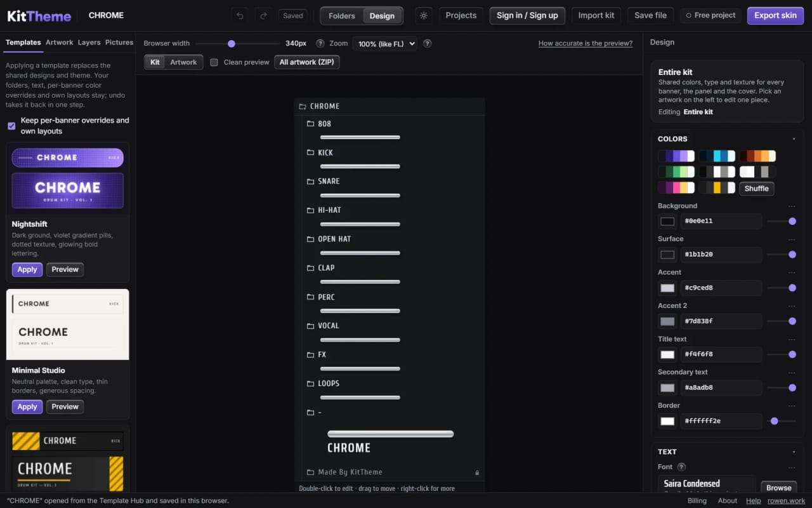Switch theme with the sun icon
Screen dimensions: 812x508
424,15
